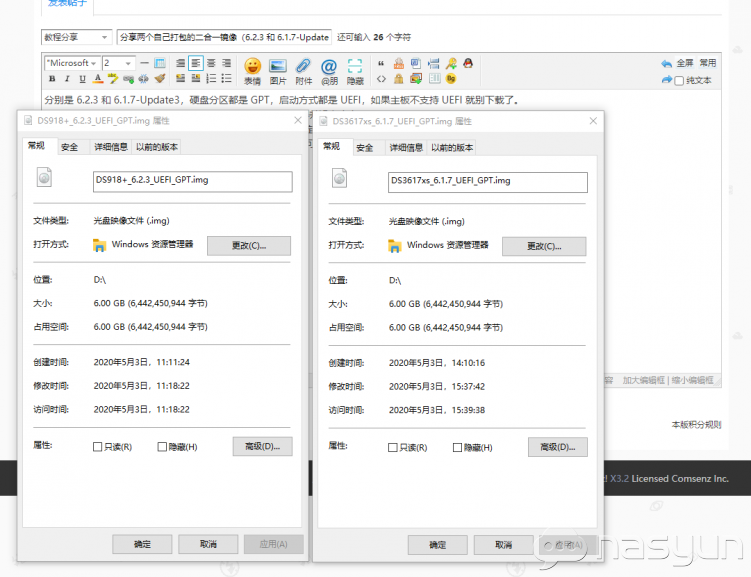Insert a table in the editor
The image size is (751, 577).
click(160, 63)
